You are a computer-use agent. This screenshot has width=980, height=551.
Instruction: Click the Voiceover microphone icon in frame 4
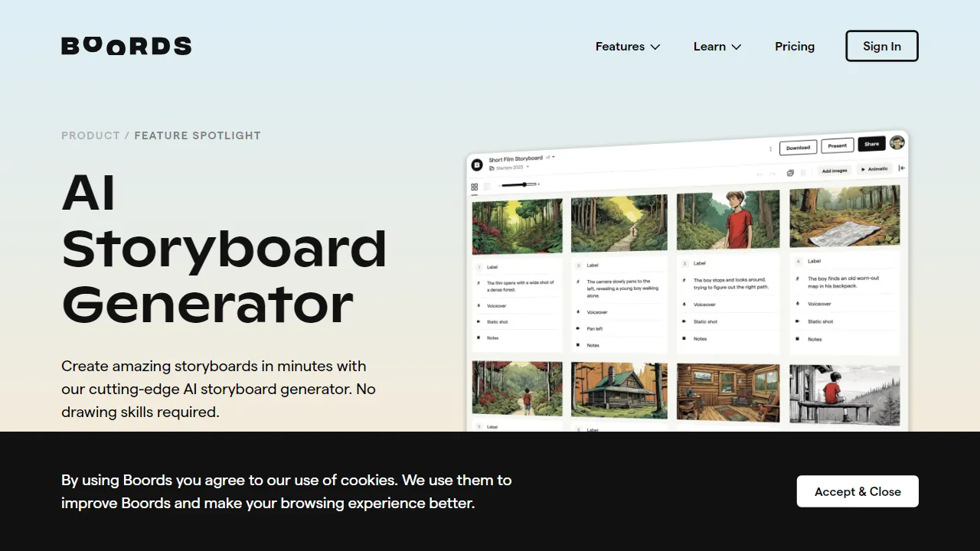tap(798, 304)
